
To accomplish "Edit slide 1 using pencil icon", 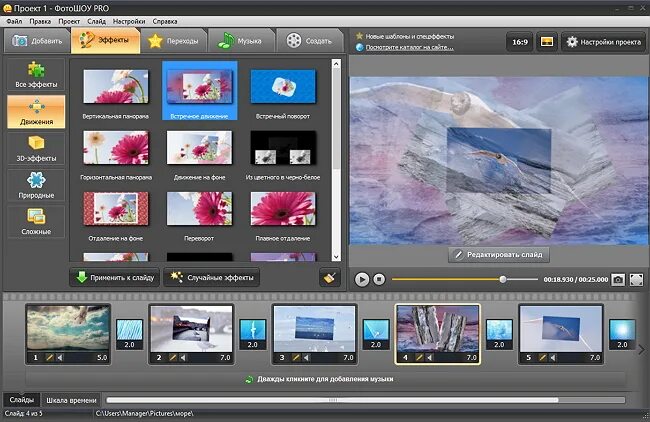I will pos(49,357).
